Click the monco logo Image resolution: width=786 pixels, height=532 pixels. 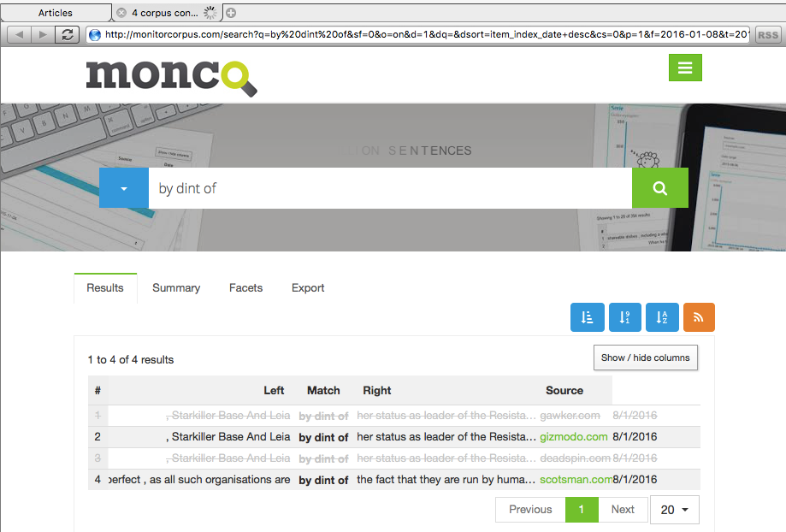(x=171, y=76)
